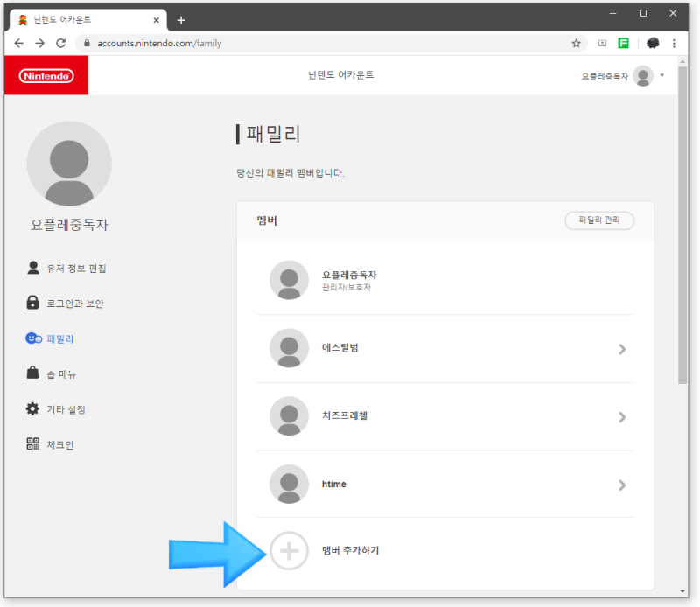Click the 패밀리 관리 button

[x=599, y=220]
